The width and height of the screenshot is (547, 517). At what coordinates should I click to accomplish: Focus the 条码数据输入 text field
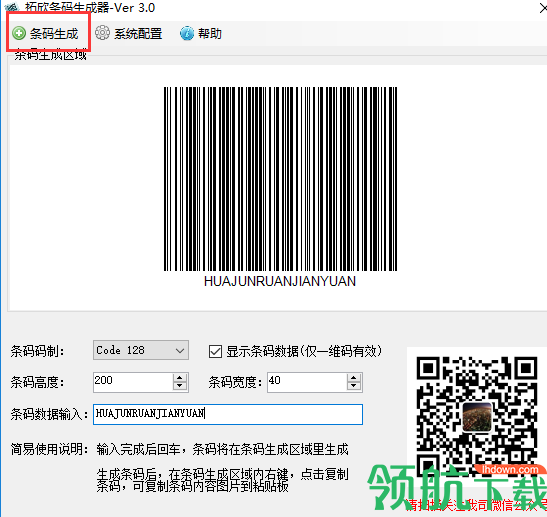(228, 414)
